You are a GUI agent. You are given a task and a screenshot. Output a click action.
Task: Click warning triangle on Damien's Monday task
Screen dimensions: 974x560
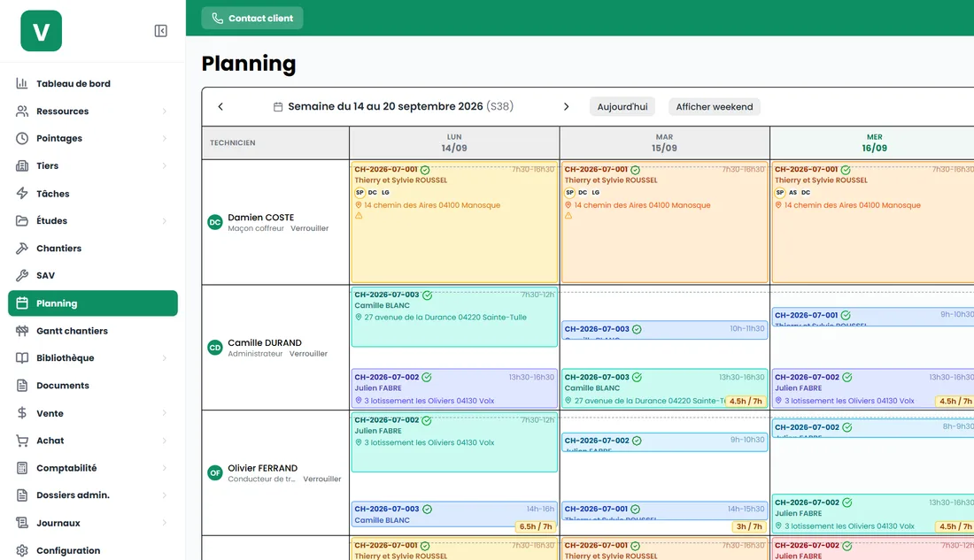[359, 216]
